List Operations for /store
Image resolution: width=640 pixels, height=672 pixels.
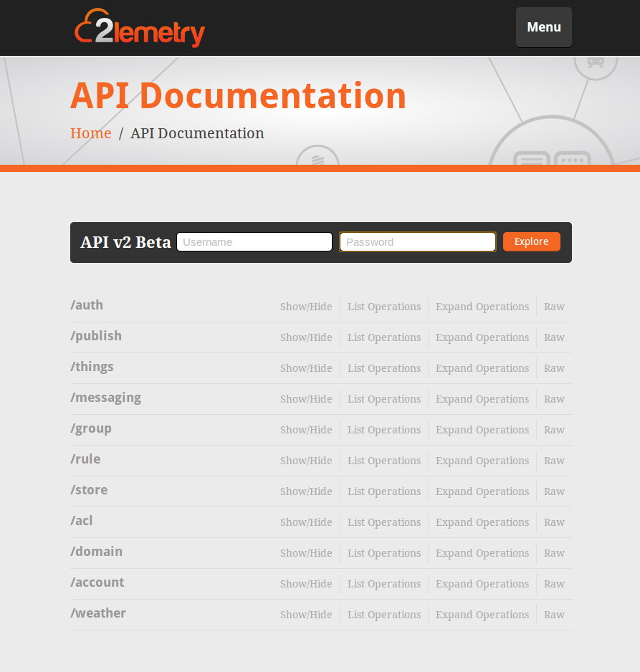point(384,491)
